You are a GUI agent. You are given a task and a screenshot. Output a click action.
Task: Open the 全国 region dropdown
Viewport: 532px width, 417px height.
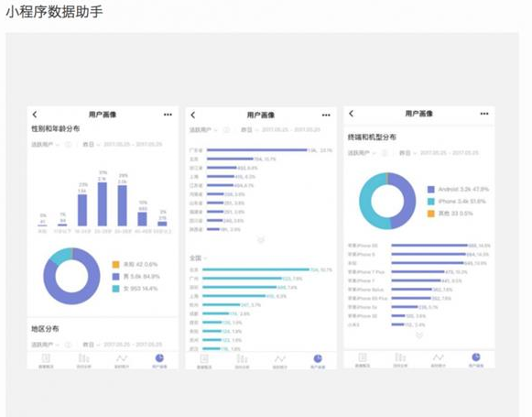point(198,258)
